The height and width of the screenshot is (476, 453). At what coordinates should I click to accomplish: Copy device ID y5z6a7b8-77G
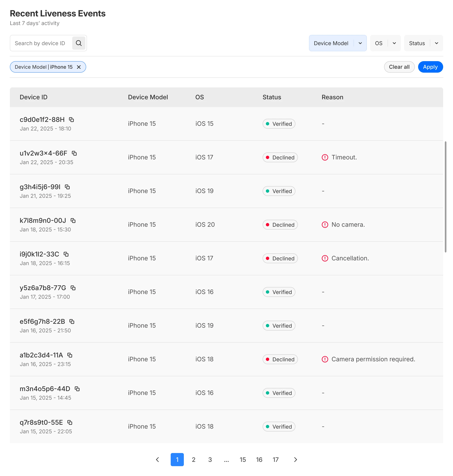click(x=73, y=288)
